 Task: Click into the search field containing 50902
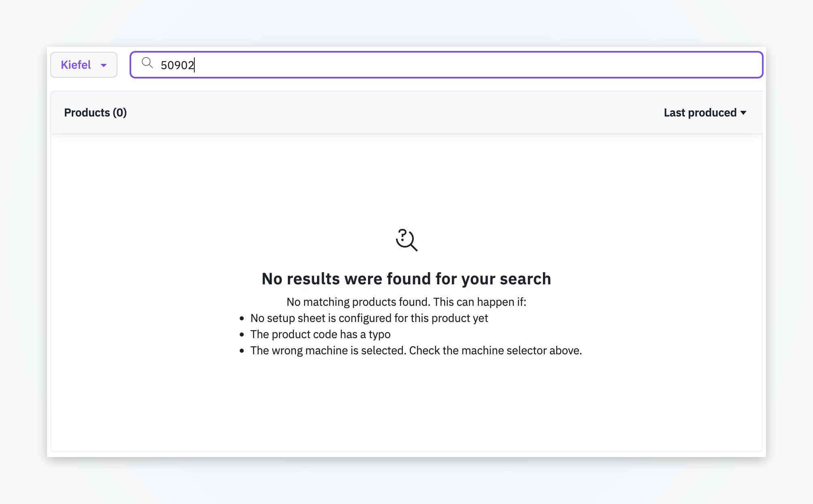(x=446, y=65)
